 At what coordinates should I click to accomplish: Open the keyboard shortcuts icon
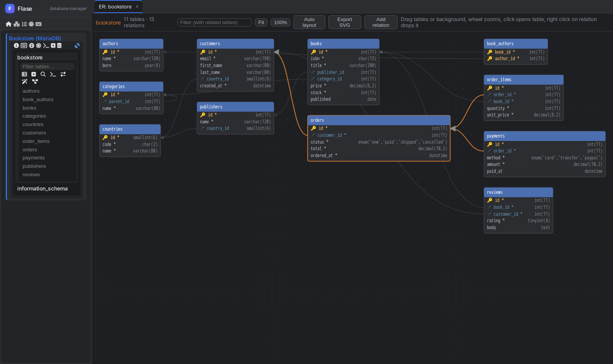coord(38,24)
